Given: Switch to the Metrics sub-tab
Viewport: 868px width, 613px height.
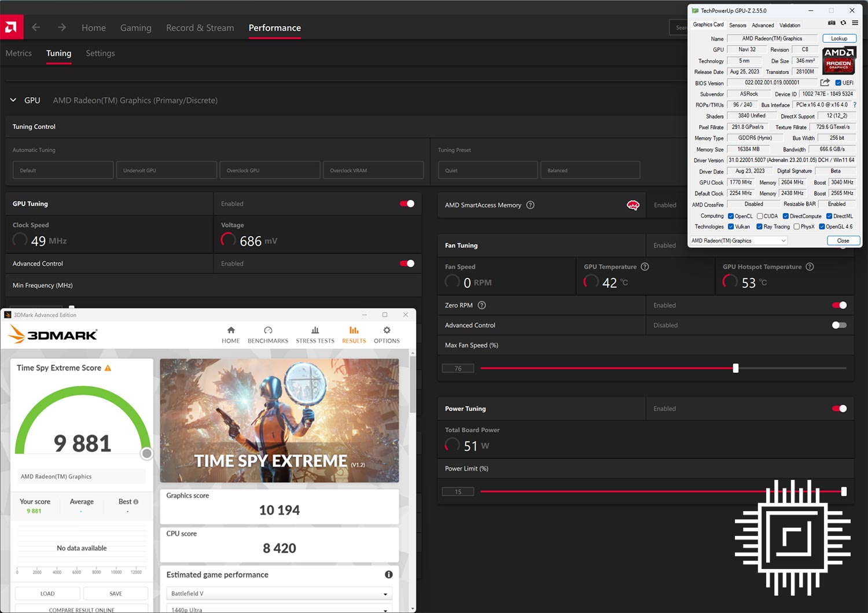Looking at the screenshot, I should pyautogui.click(x=19, y=53).
